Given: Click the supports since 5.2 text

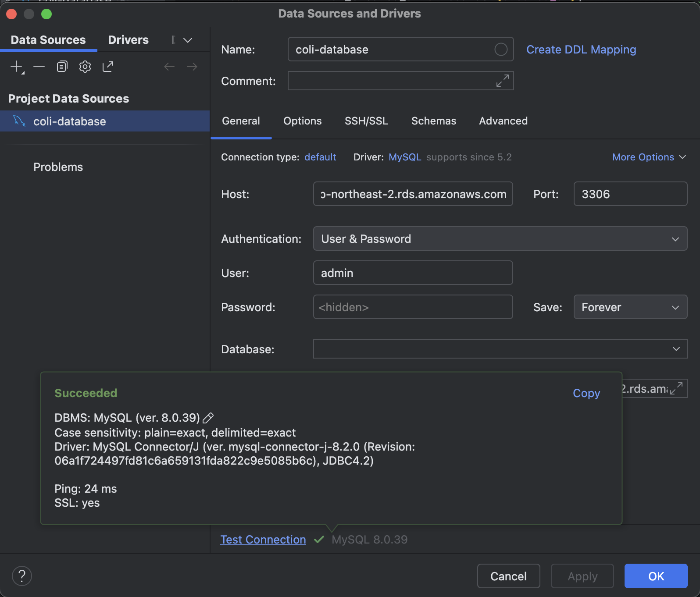Looking at the screenshot, I should click(469, 157).
